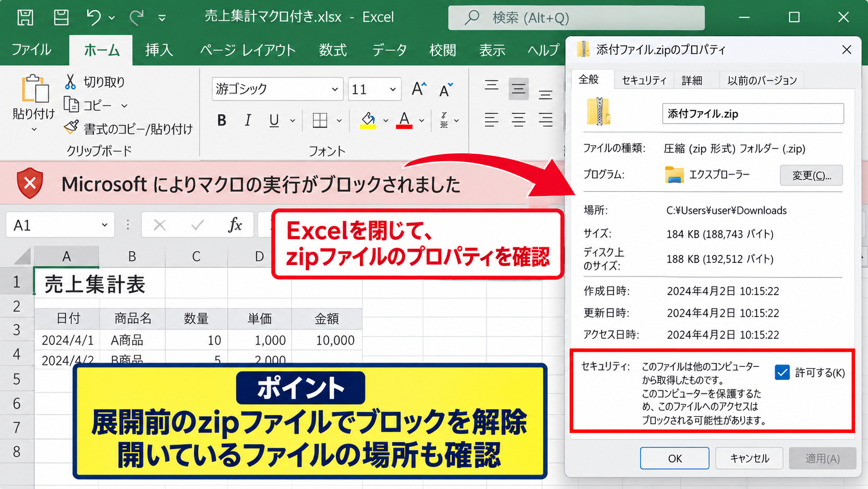The height and width of the screenshot is (489, 868).
Task: Expand the コピー dropdown arrow
Action: click(124, 105)
